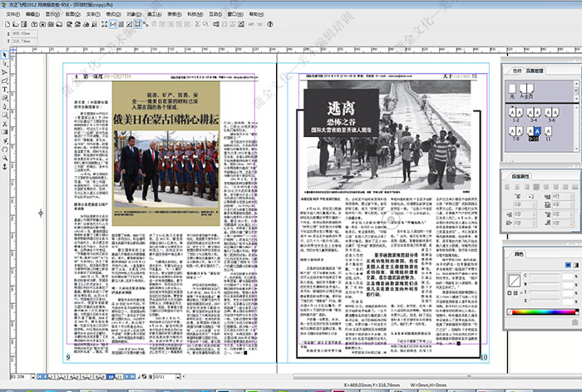
Task: Toggle the second highlighted frame-grid icon
Action: point(138,24)
